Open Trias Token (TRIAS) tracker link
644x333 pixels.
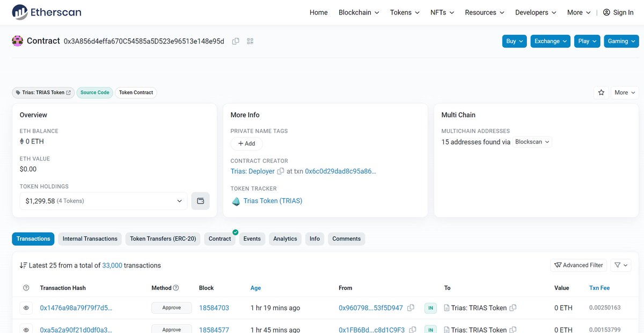(273, 201)
